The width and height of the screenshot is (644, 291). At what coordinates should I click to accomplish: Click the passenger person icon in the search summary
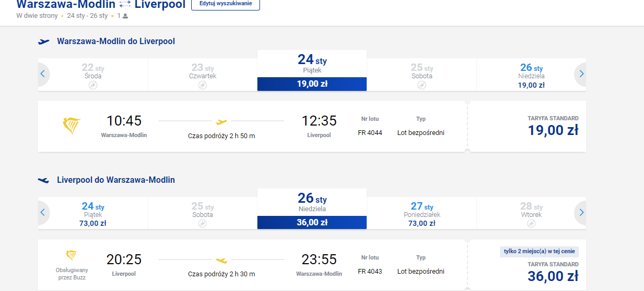tap(125, 16)
